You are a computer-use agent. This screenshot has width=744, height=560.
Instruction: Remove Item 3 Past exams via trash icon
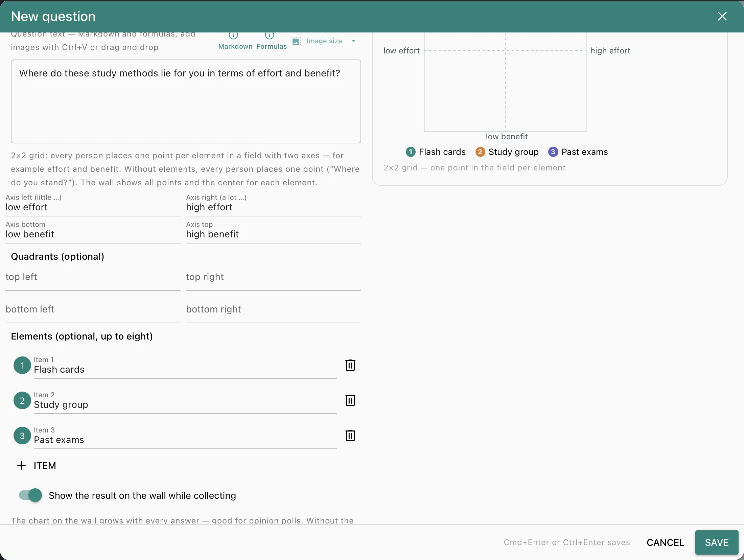pyautogui.click(x=350, y=436)
